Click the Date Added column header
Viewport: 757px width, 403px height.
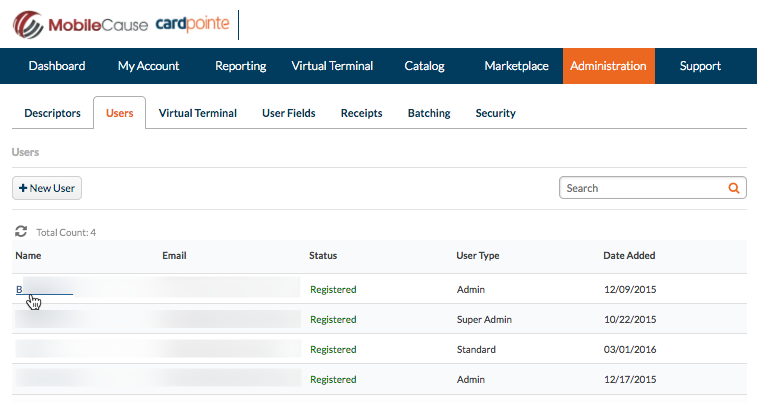(x=629, y=255)
